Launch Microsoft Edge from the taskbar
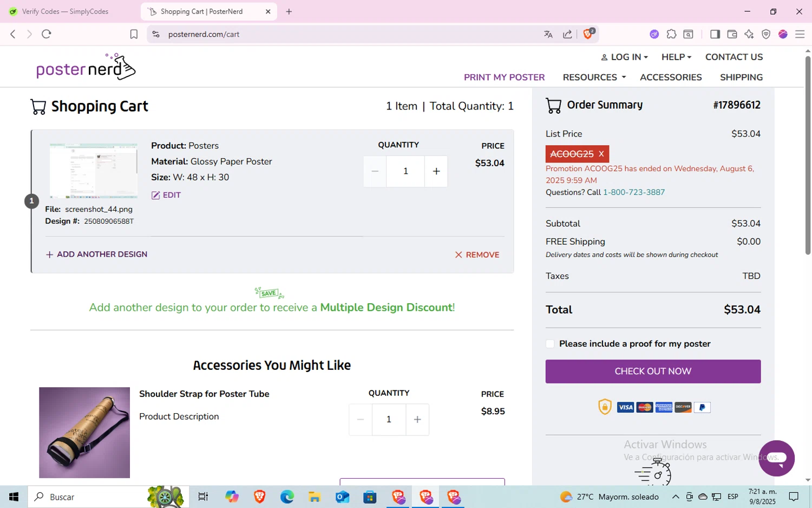Viewport: 812px width, 508px height. click(287, 497)
